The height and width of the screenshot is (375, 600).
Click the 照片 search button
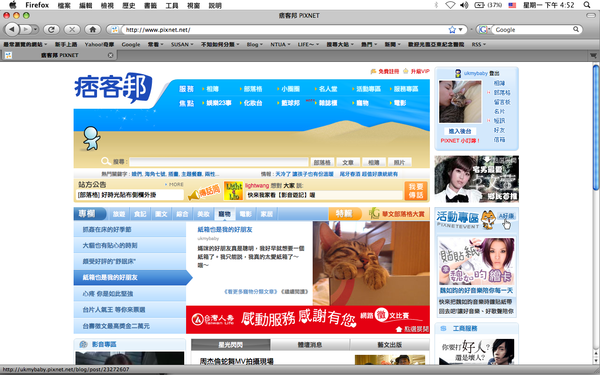coord(399,162)
